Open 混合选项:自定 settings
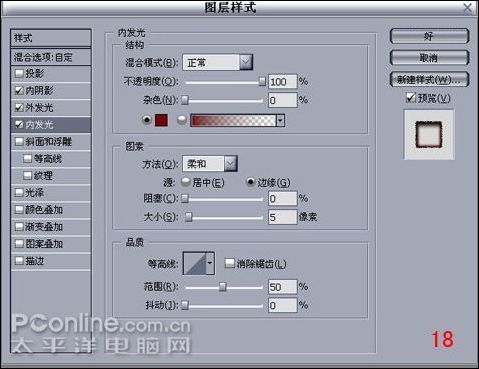This screenshot has height=369, width=479. point(51,57)
